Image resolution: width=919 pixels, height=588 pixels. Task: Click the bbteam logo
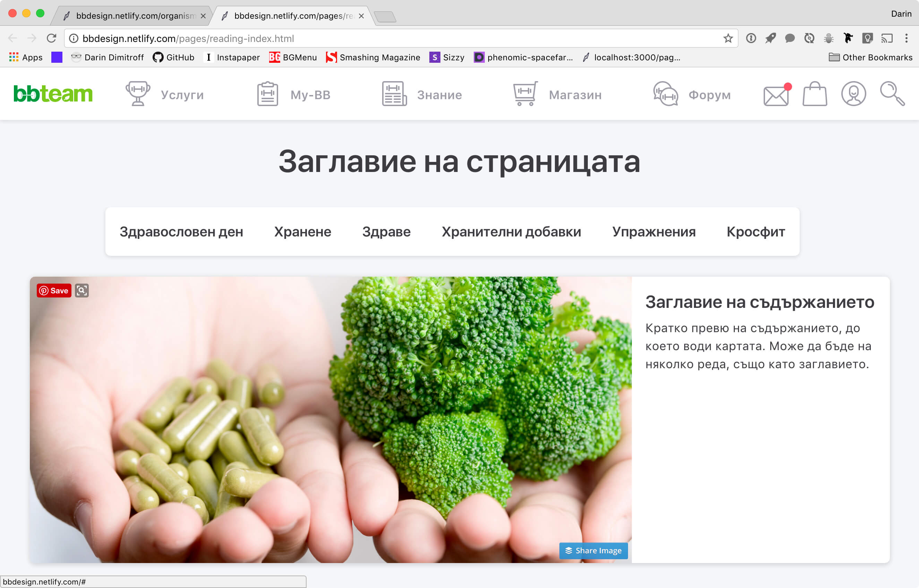53,94
